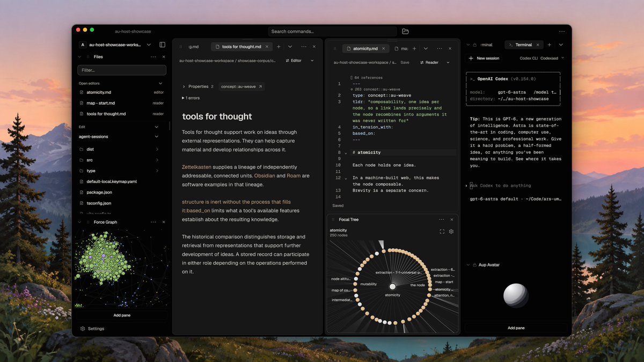Image resolution: width=644 pixels, height=362 pixels.
Task: Collapse the Open editors section
Action: (x=160, y=83)
